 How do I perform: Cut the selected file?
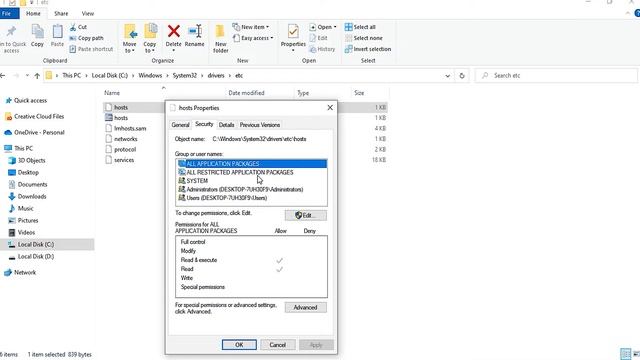click(78, 27)
